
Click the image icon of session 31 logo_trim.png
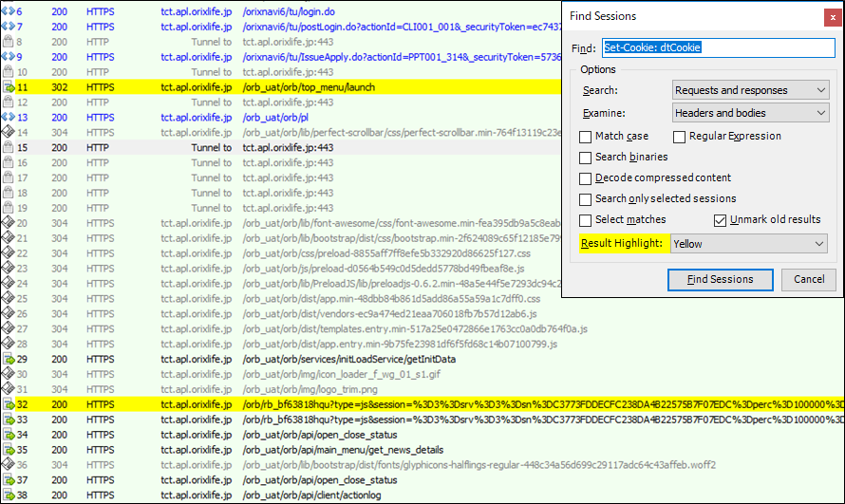(9, 389)
